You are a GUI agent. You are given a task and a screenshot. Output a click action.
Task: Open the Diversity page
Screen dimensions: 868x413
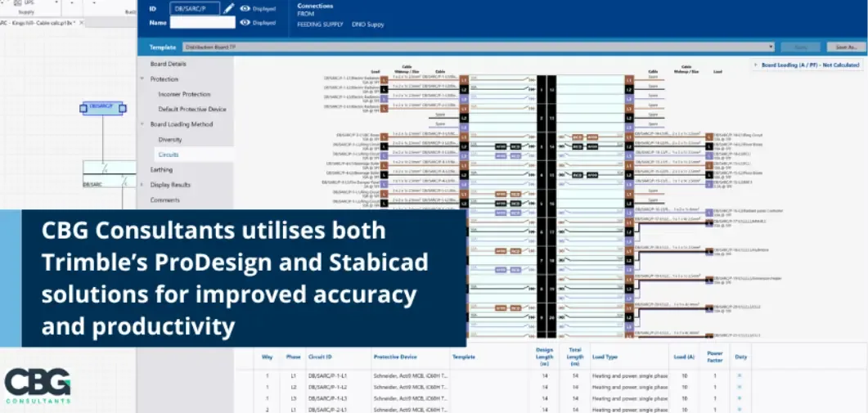pos(170,140)
